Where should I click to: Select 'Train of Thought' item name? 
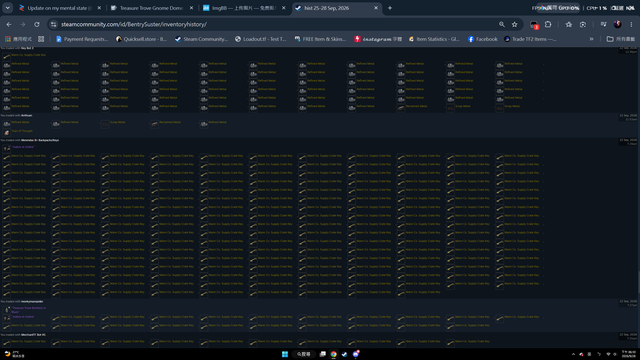click(22, 131)
